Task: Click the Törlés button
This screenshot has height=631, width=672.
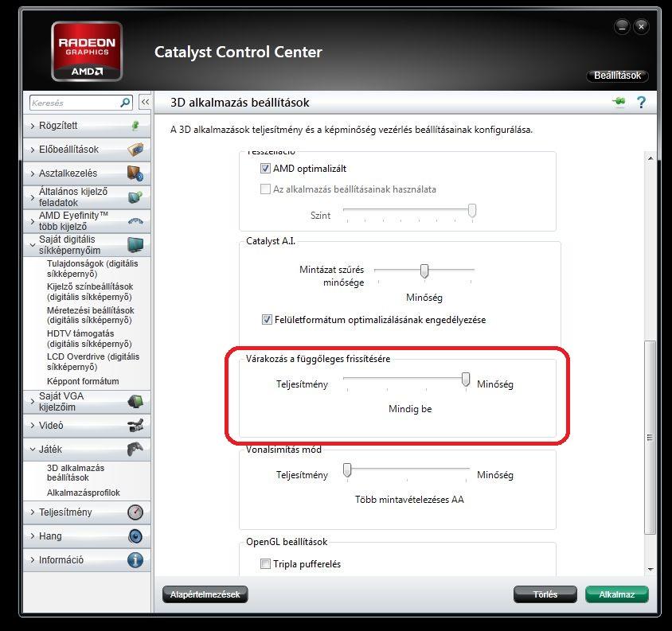Action: [545, 594]
